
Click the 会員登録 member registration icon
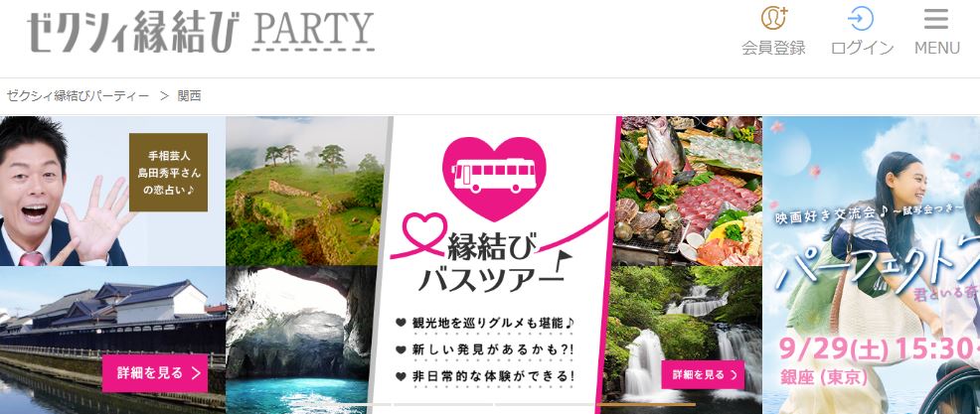pos(773,19)
